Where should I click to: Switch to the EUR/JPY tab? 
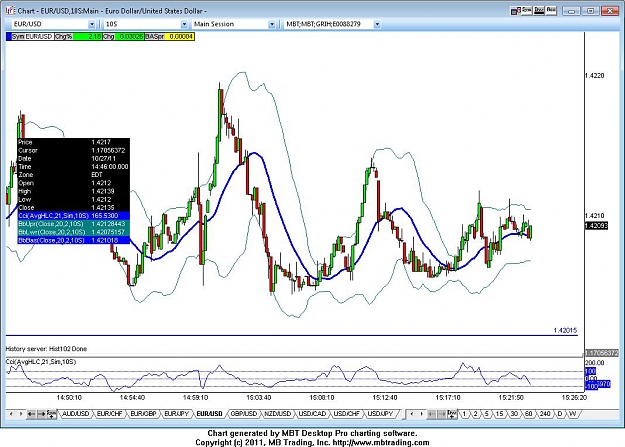click(177, 414)
